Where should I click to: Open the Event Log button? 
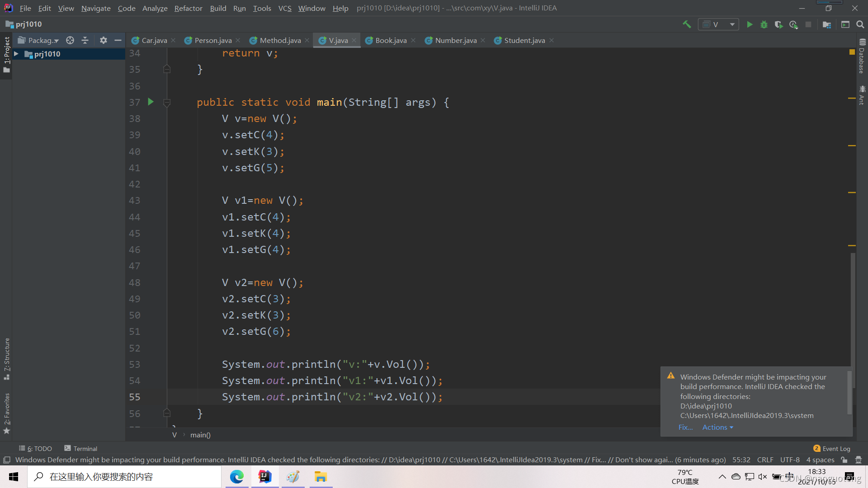(x=832, y=449)
